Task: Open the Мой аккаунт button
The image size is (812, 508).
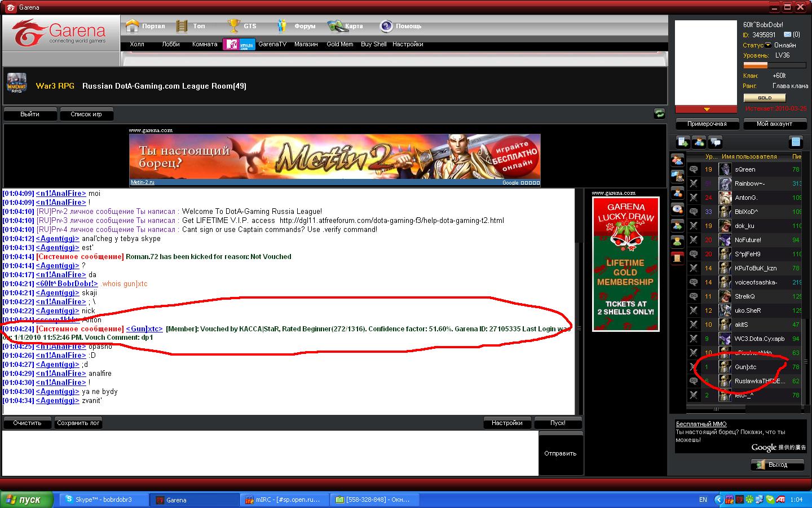Action: click(x=775, y=124)
